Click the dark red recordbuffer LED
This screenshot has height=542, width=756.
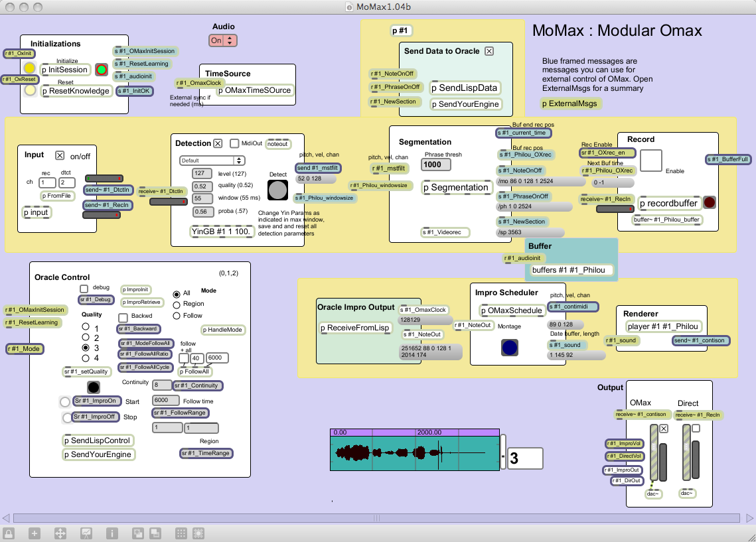coord(710,202)
